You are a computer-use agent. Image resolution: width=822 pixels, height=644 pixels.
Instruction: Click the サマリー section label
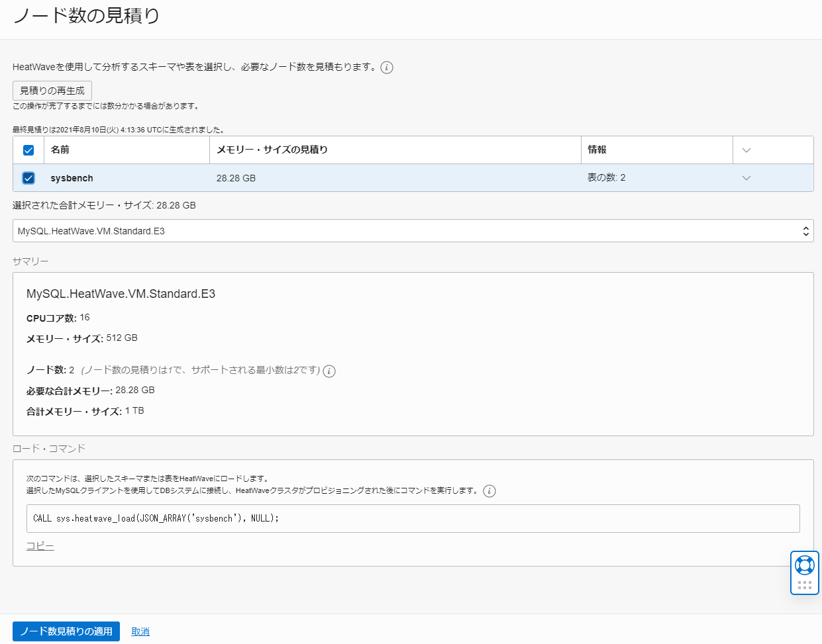pos(30,261)
